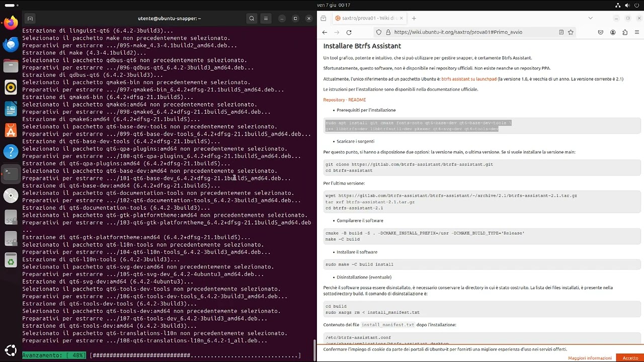Screen dimensions: 644x362
Task: Go back one page in Firefox
Action: coord(325,32)
